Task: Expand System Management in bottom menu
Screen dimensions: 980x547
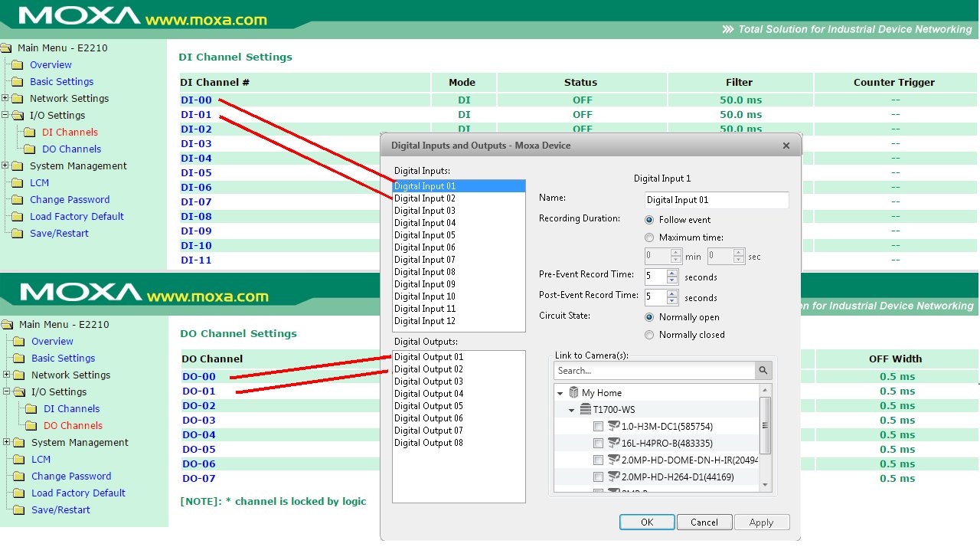Action: tap(7, 443)
